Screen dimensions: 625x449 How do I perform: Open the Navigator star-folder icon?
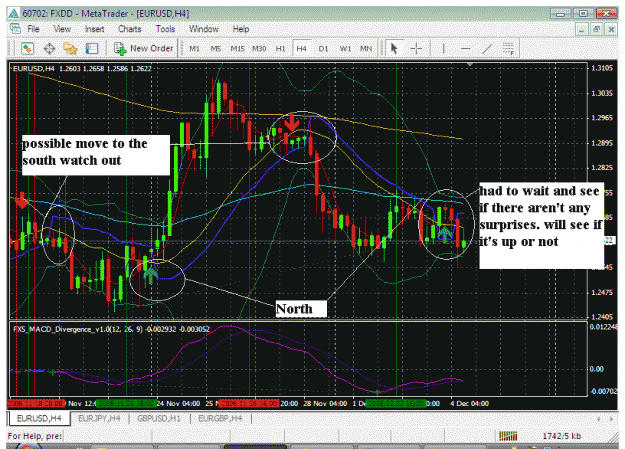point(71,49)
